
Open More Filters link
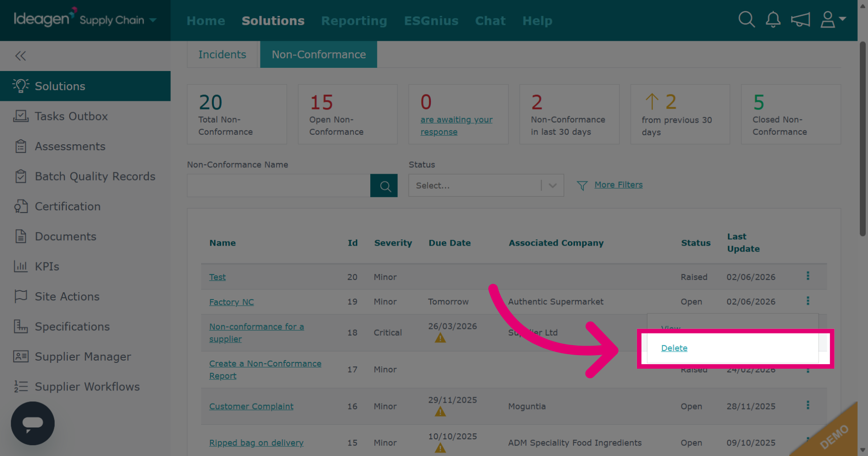(x=618, y=185)
